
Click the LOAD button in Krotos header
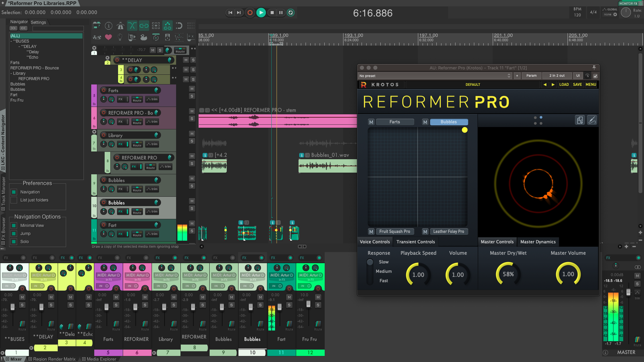564,84
